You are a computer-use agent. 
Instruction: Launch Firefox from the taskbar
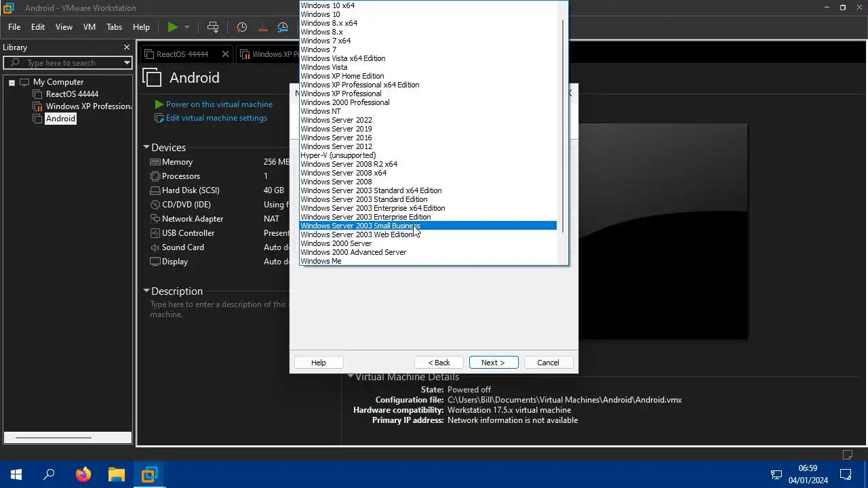point(83,474)
